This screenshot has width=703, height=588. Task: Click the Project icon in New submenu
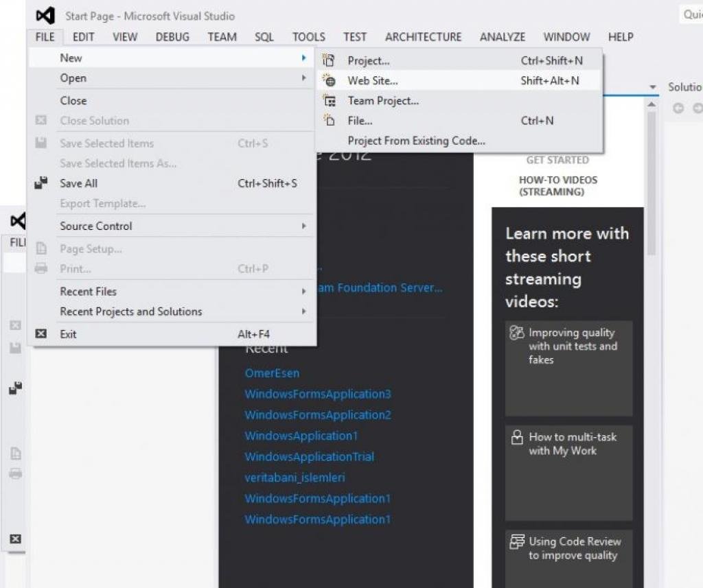329,60
